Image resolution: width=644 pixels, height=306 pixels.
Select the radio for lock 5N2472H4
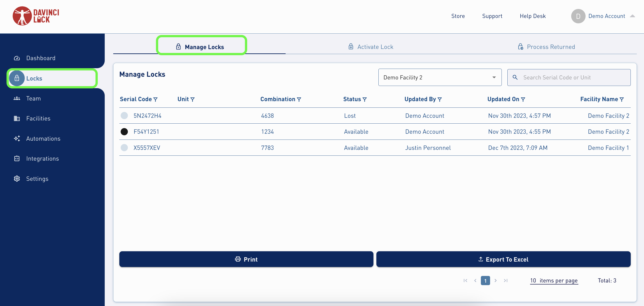[124, 116]
